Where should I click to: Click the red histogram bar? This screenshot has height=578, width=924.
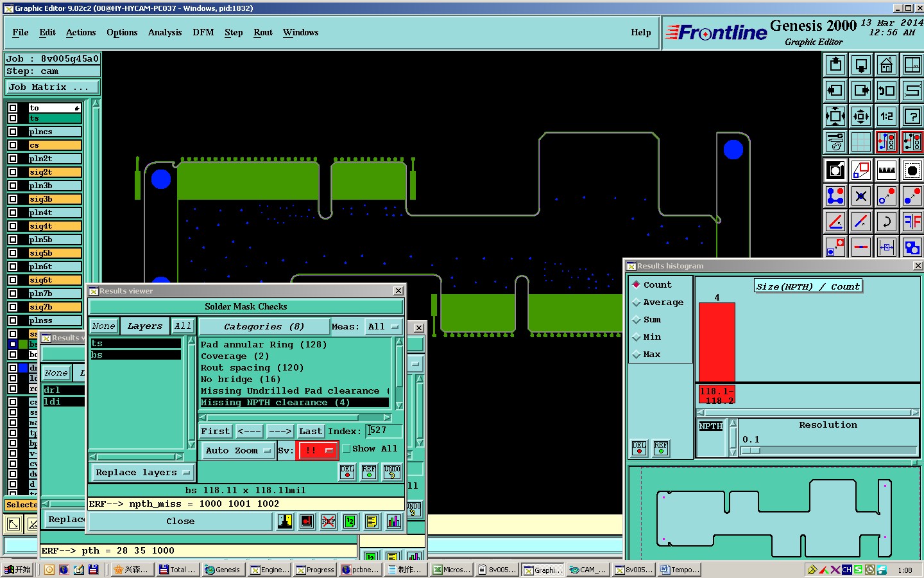[717, 342]
